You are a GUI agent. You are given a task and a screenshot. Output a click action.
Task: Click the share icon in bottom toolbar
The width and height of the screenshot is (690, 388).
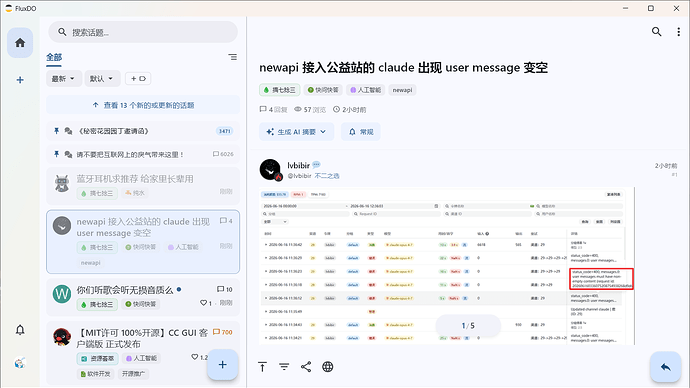[306, 366]
